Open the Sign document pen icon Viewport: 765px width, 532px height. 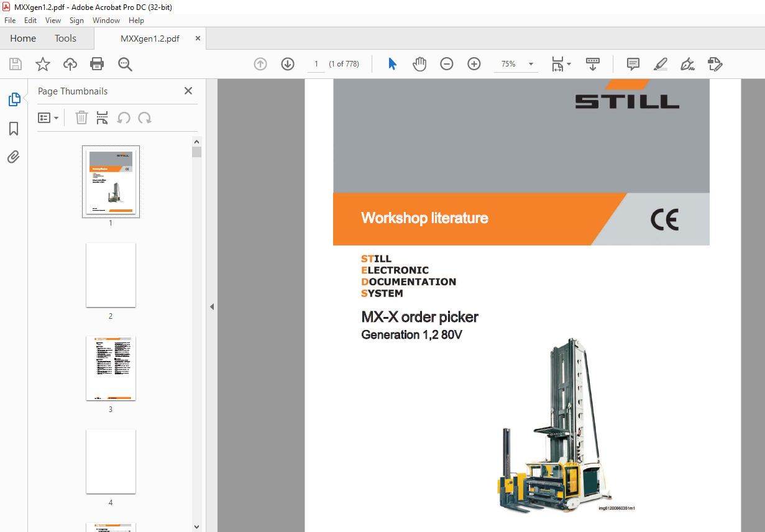click(x=687, y=64)
